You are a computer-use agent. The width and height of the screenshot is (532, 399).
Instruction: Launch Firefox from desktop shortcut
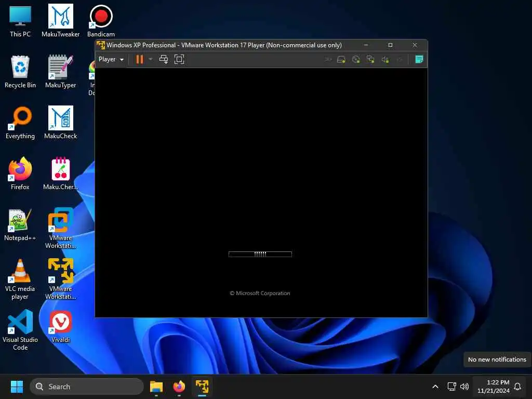pos(20,174)
